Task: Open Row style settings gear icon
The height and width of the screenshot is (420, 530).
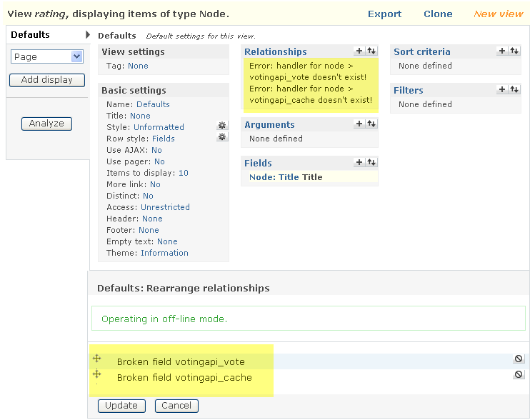Action: [x=222, y=137]
